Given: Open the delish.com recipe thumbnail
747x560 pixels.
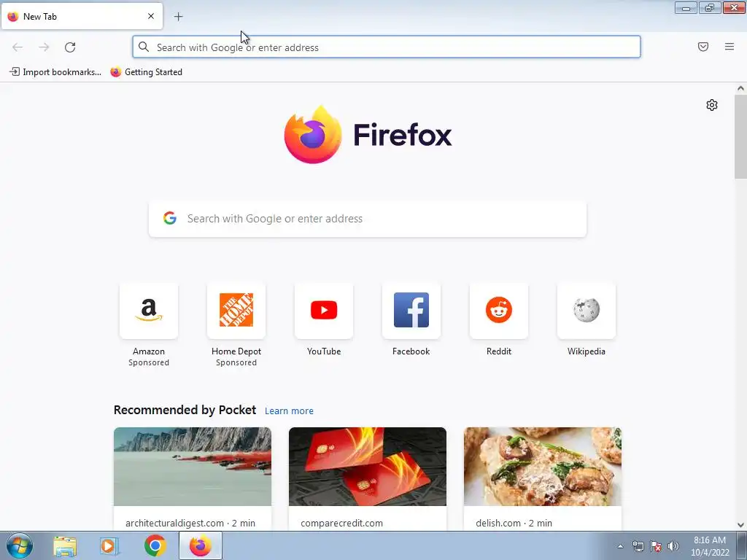Looking at the screenshot, I should (543, 467).
